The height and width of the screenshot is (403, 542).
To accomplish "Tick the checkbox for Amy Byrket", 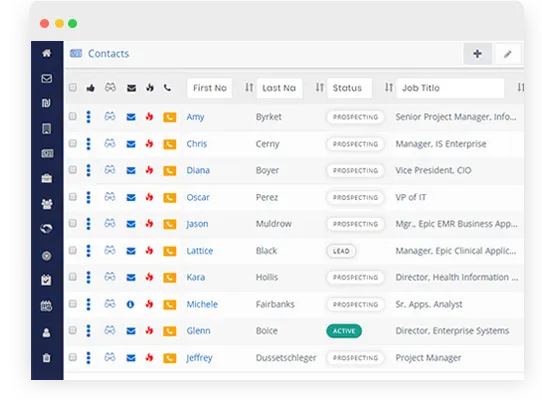I will tap(73, 116).
